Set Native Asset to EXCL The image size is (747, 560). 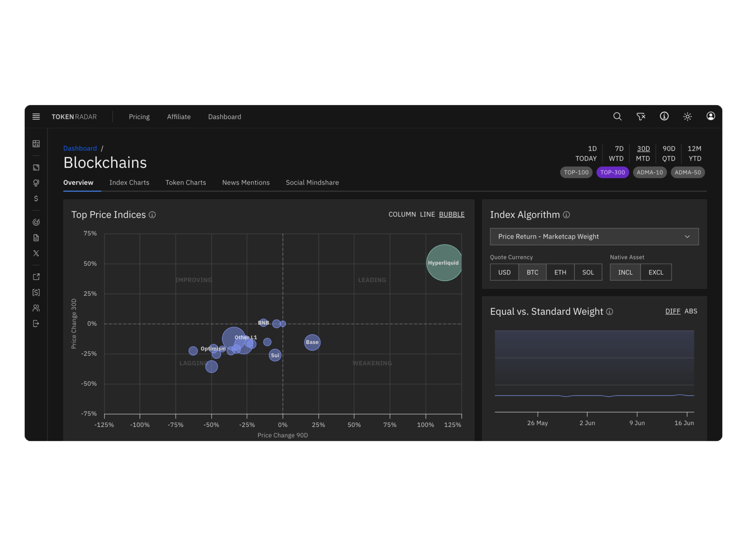point(656,272)
